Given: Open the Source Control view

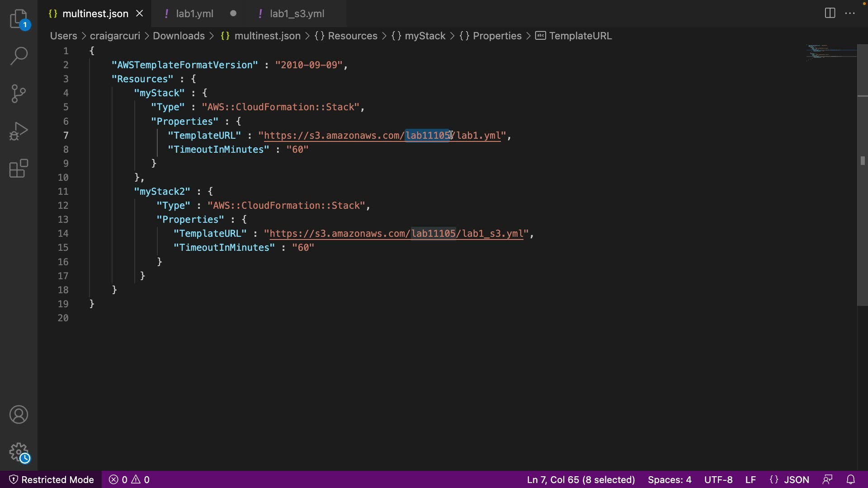Looking at the screenshot, I should point(19,94).
